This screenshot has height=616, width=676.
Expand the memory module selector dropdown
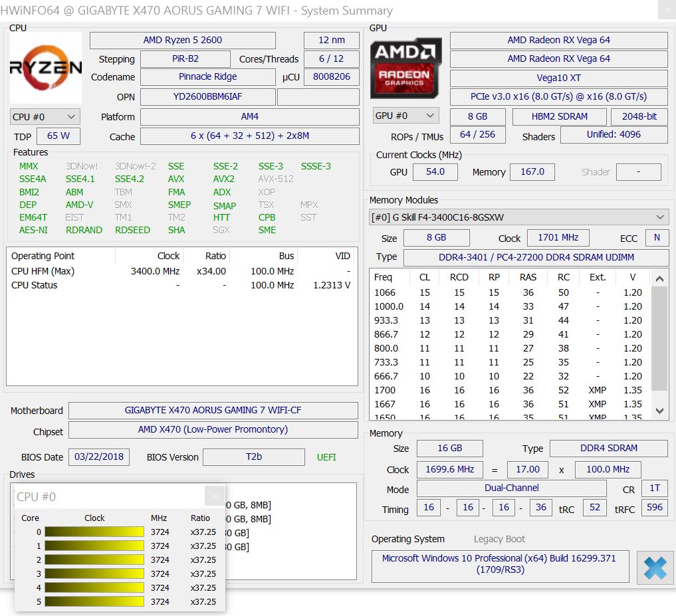tap(519, 217)
